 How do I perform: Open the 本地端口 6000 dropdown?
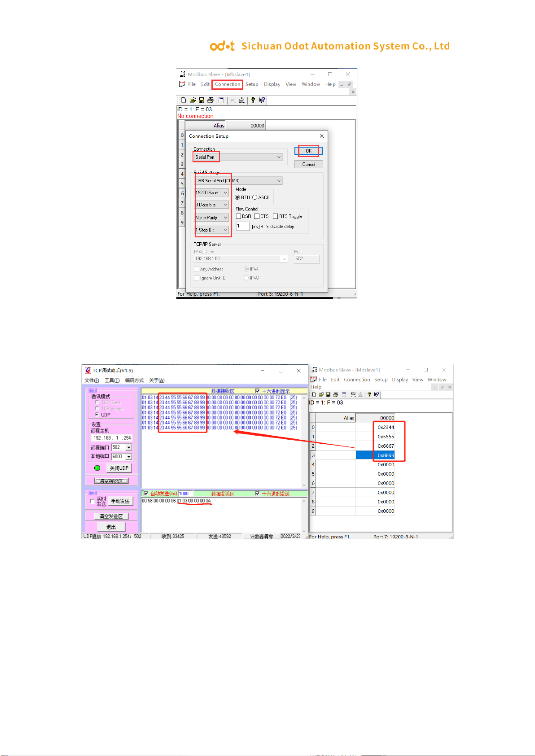click(x=129, y=456)
